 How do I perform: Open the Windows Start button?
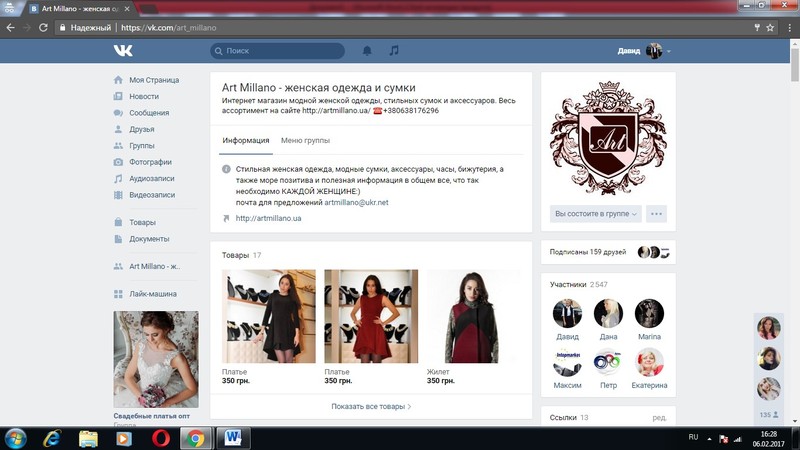tap(14, 438)
